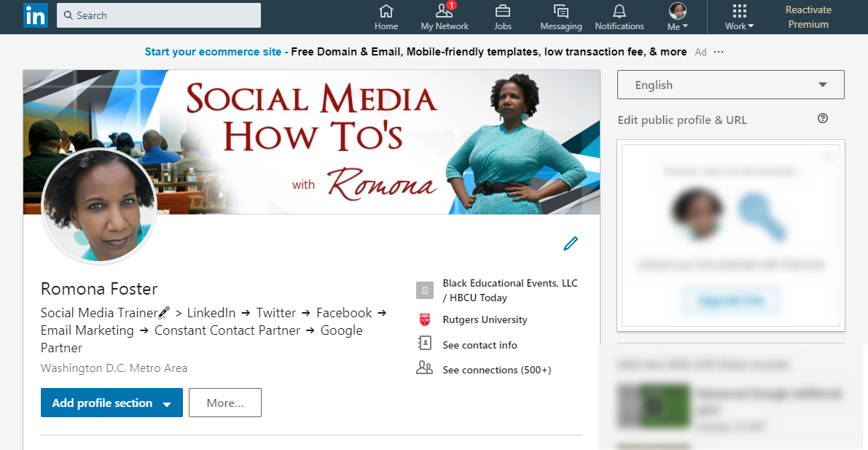Click Add profile section button

(x=112, y=403)
